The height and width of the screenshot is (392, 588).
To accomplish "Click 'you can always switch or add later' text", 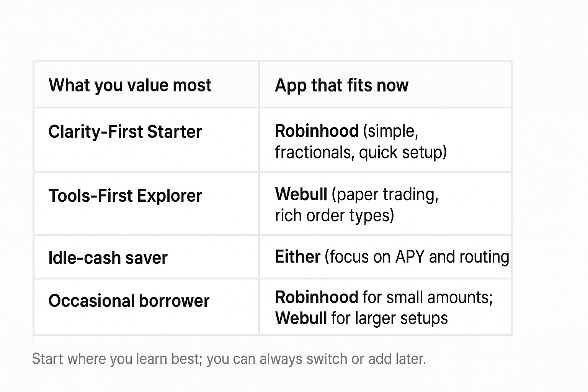I will (316, 359).
